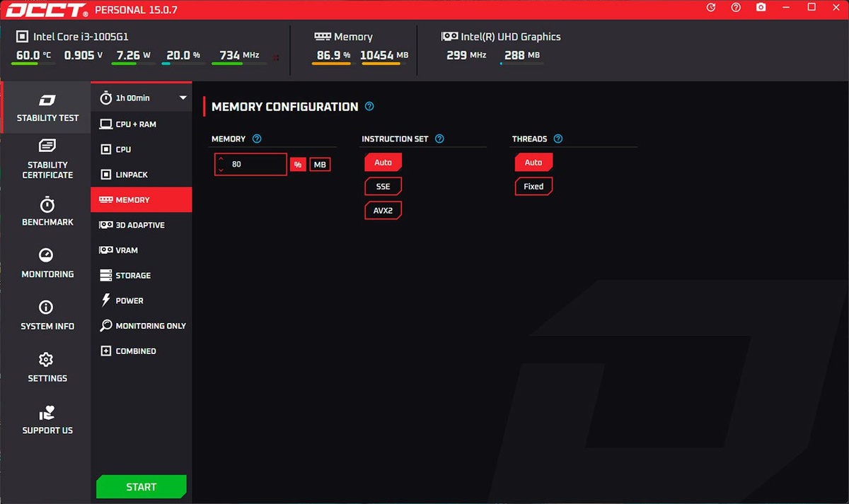Start the test with green START button
Image resolution: width=849 pixels, height=504 pixels.
[141, 487]
